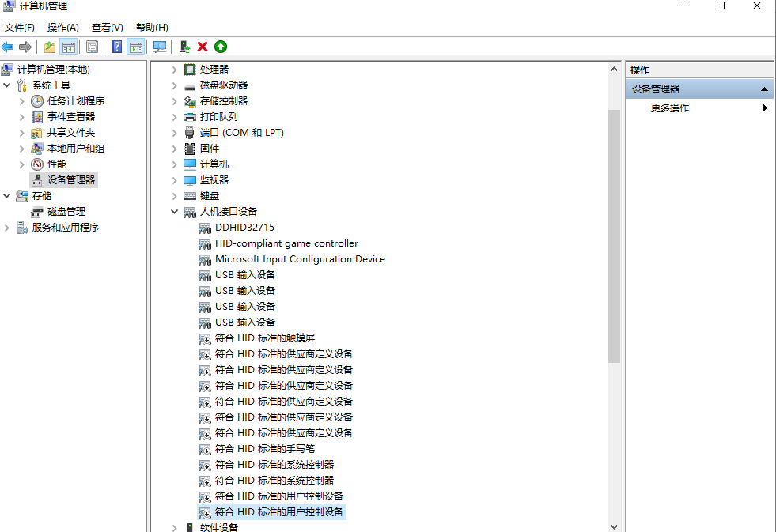
Task: Click Scan for hardware changes monitor icon
Action: point(159,47)
